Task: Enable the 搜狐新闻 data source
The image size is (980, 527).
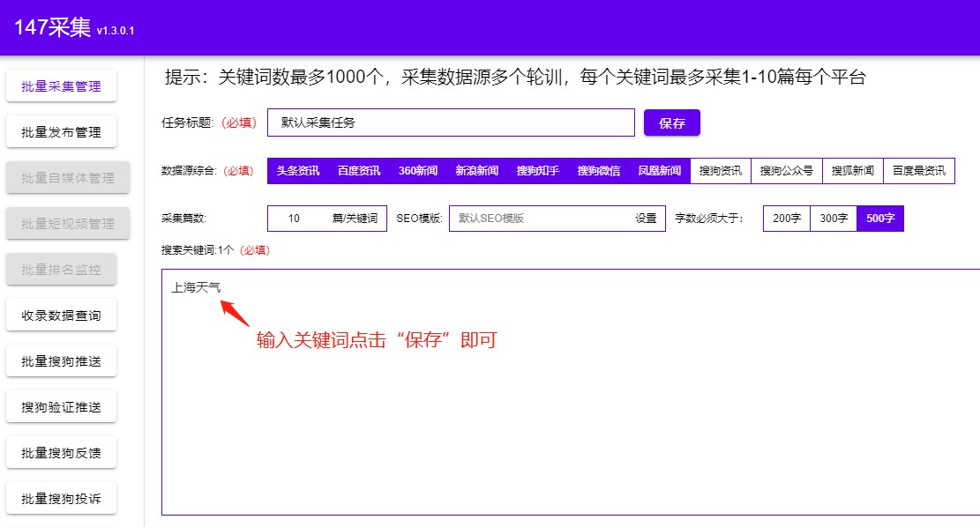Action: point(853,170)
